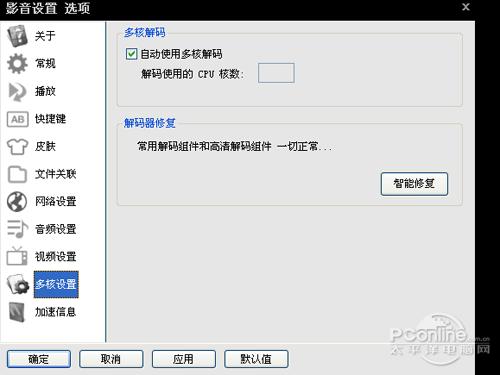Click the 多核解码 group title
This screenshot has height=375, width=500.
click(145, 32)
